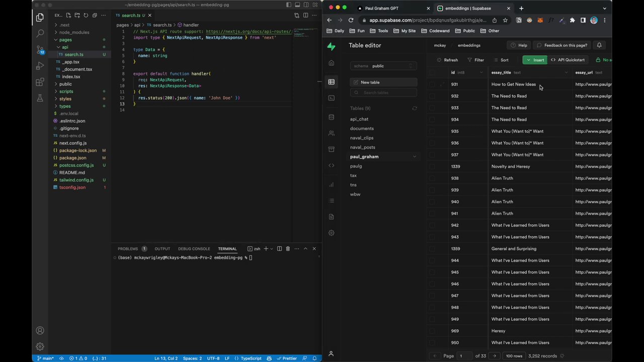Screen dimensions: 644x362
Task: Open the 100 rows per page dropdown
Action: [514, 356]
